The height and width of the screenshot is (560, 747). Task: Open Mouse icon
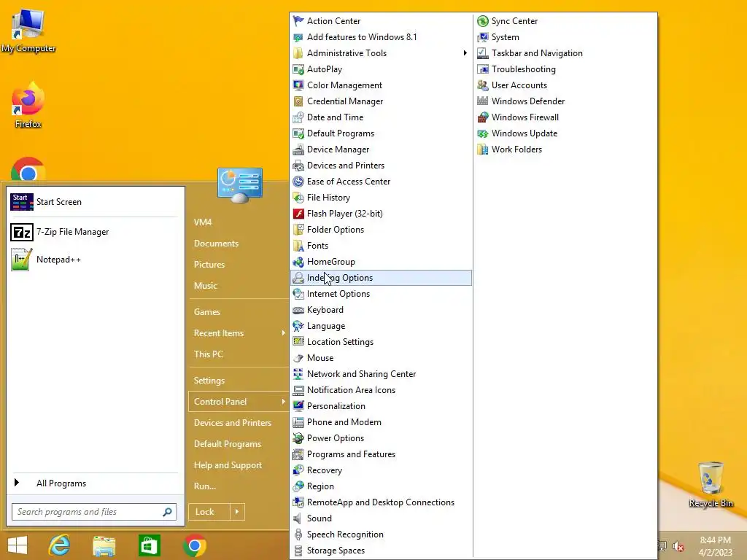[298, 358]
